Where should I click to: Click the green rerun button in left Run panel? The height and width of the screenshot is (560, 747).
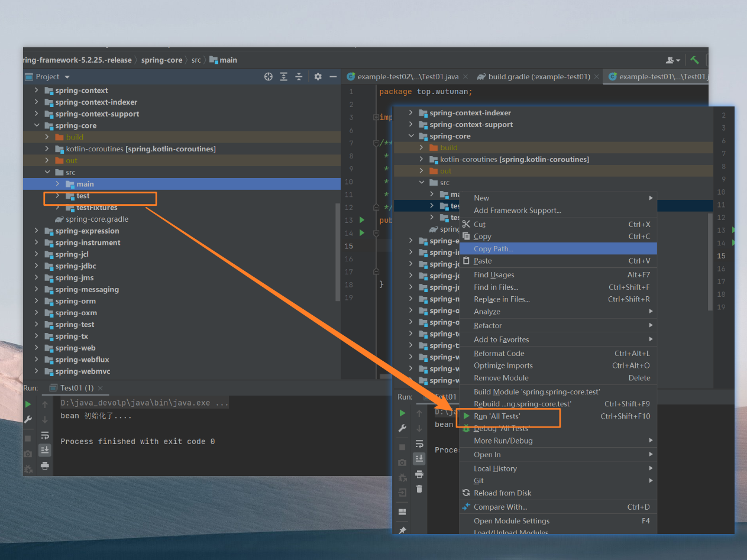click(28, 404)
